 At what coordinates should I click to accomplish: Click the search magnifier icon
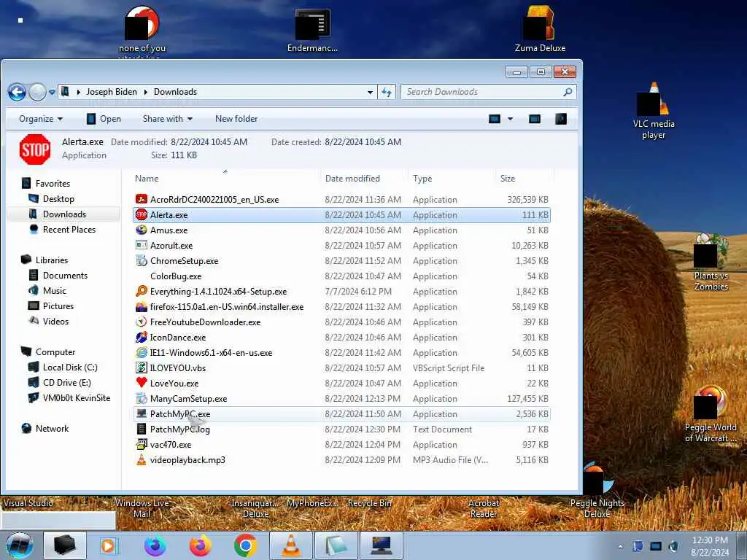[568, 92]
